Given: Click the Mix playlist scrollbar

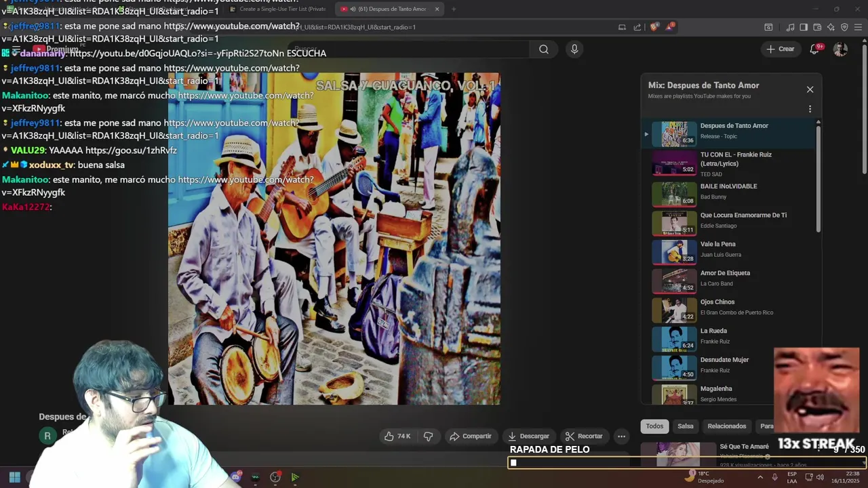Looking at the screenshot, I should pyautogui.click(x=818, y=178).
